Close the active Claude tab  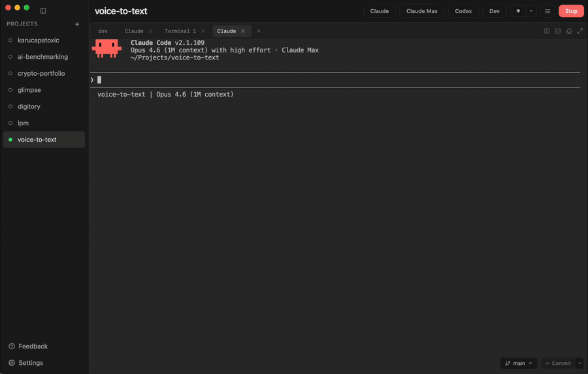point(243,31)
